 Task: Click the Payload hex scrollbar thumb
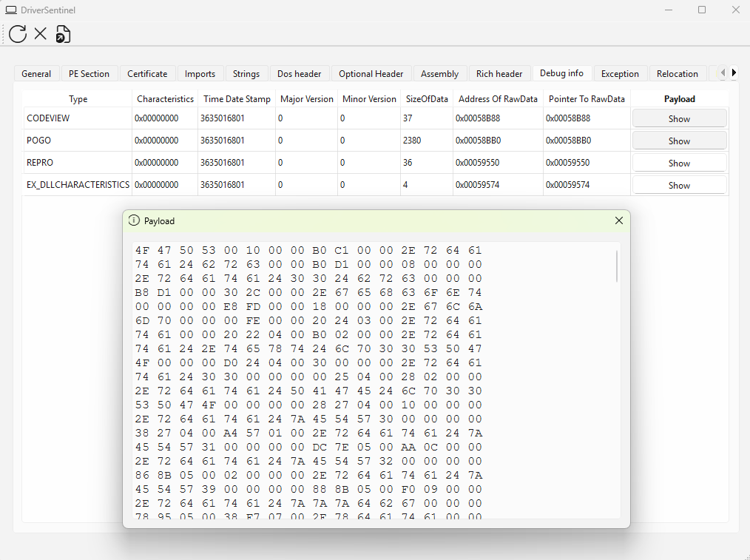(x=617, y=266)
